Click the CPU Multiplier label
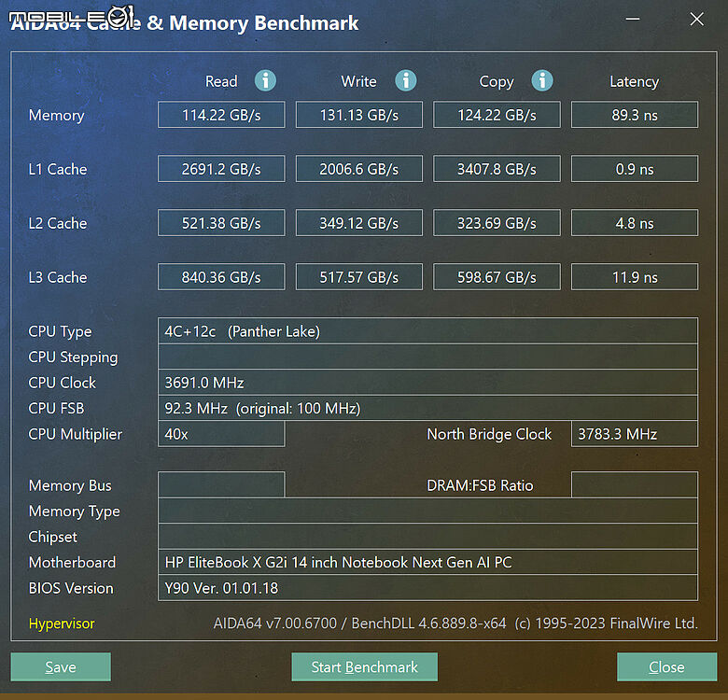 (76, 434)
